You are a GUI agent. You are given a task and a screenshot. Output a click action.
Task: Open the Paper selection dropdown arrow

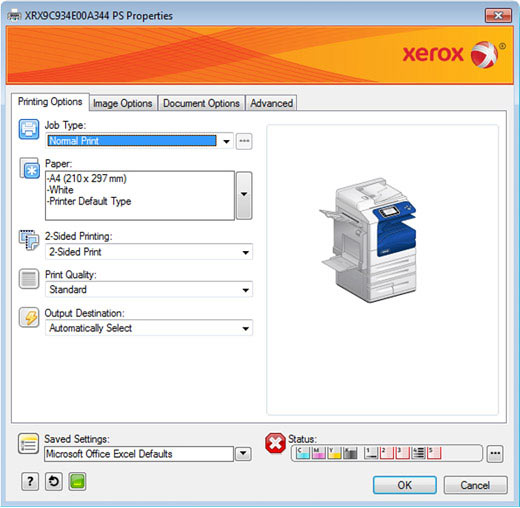click(x=244, y=195)
